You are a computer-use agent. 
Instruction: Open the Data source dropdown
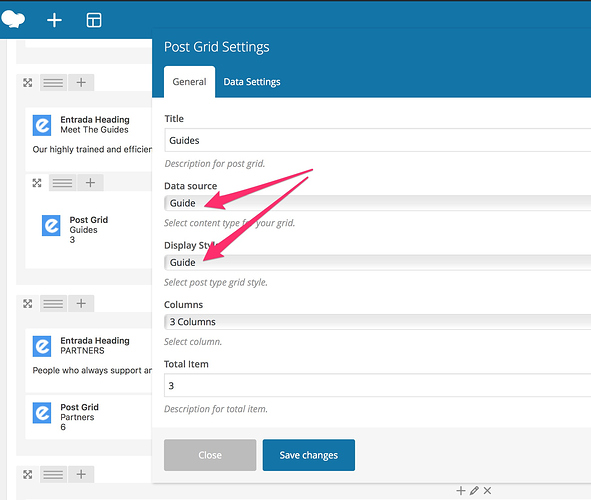[377, 203]
